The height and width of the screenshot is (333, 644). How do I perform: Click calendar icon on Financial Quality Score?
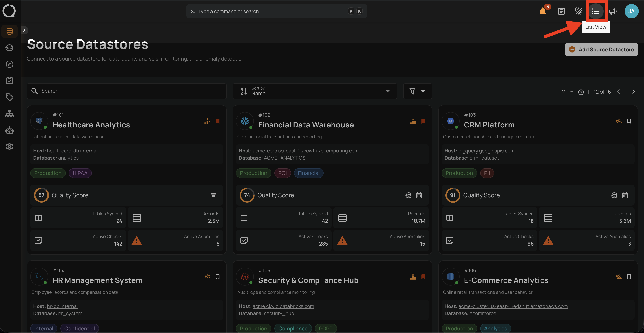419,195
